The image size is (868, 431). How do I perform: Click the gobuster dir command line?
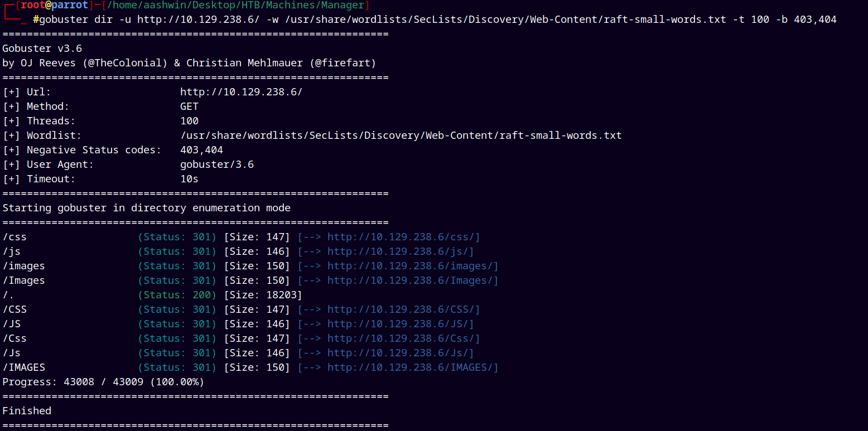[438, 20]
